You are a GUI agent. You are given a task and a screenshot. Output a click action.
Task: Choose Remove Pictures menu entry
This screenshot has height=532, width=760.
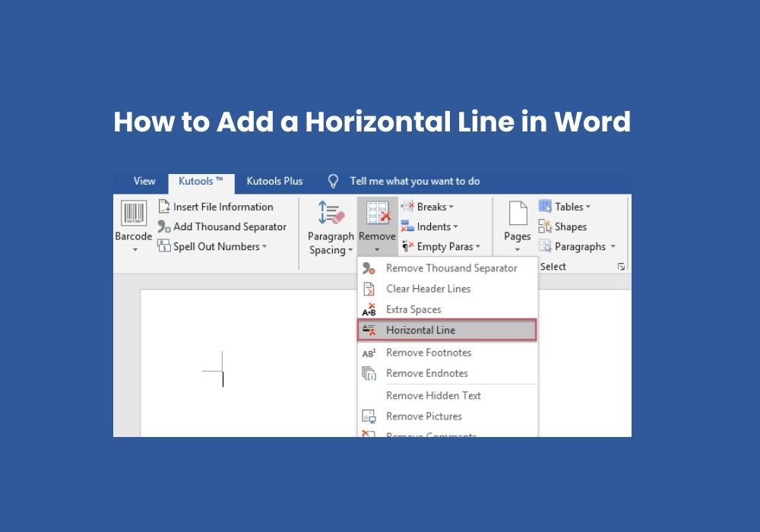click(448, 416)
